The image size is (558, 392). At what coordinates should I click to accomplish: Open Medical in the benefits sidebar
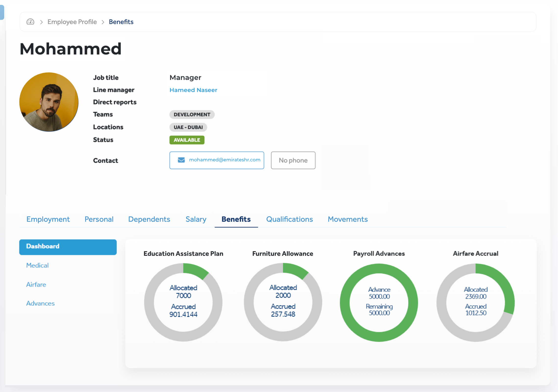click(x=37, y=265)
